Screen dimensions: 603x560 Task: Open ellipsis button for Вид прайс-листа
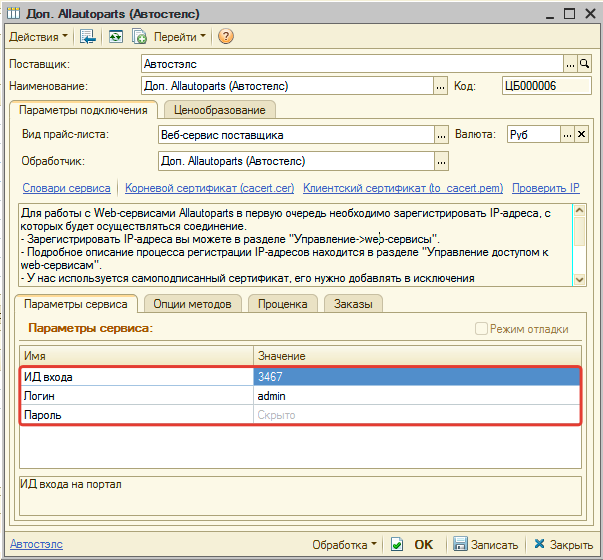[x=441, y=135]
